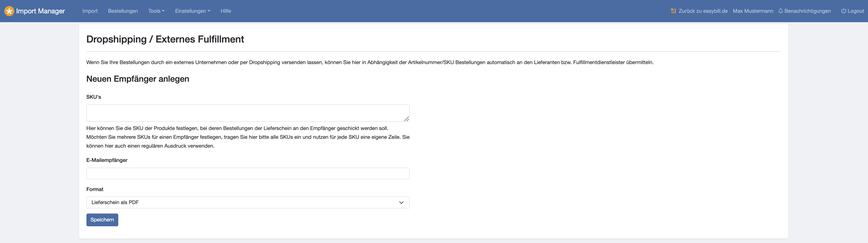Expand the Einstellungen dropdown menu

click(192, 11)
